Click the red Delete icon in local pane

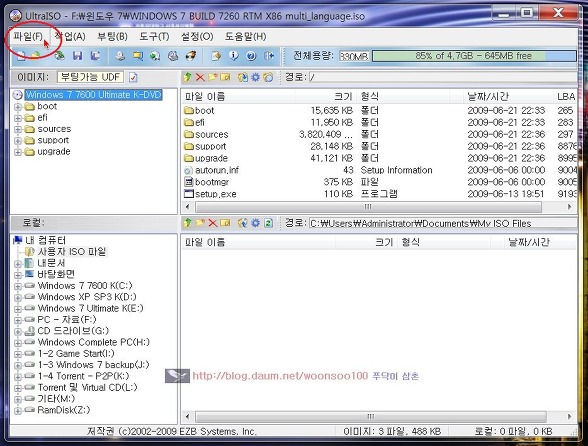coord(213,223)
